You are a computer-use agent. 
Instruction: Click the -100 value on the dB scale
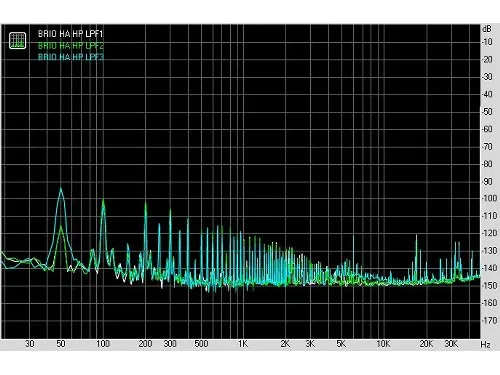tap(489, 198)
